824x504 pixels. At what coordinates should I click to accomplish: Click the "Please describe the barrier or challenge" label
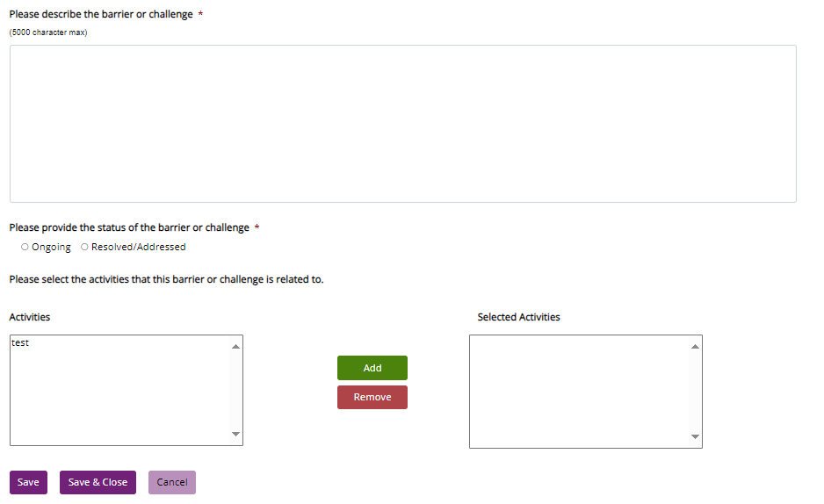[x=101, y=15]
